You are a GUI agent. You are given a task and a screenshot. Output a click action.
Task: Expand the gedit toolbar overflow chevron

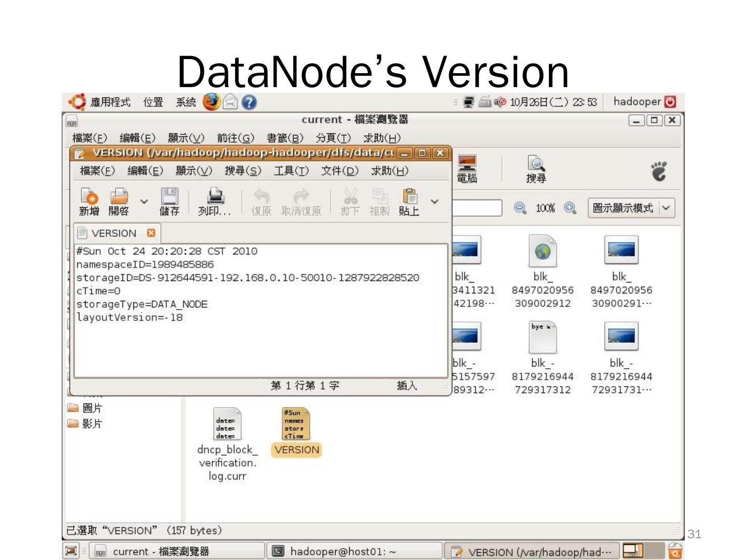tap(435, 201)
